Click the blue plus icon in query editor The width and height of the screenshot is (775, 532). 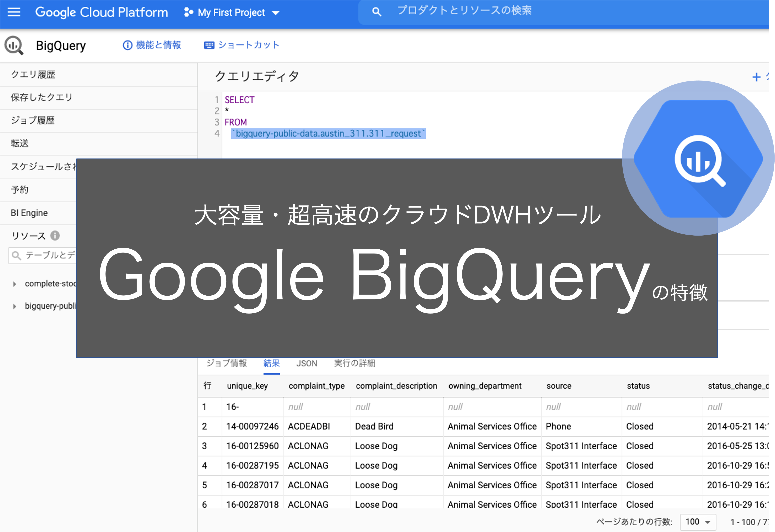[x=756, y=77]
